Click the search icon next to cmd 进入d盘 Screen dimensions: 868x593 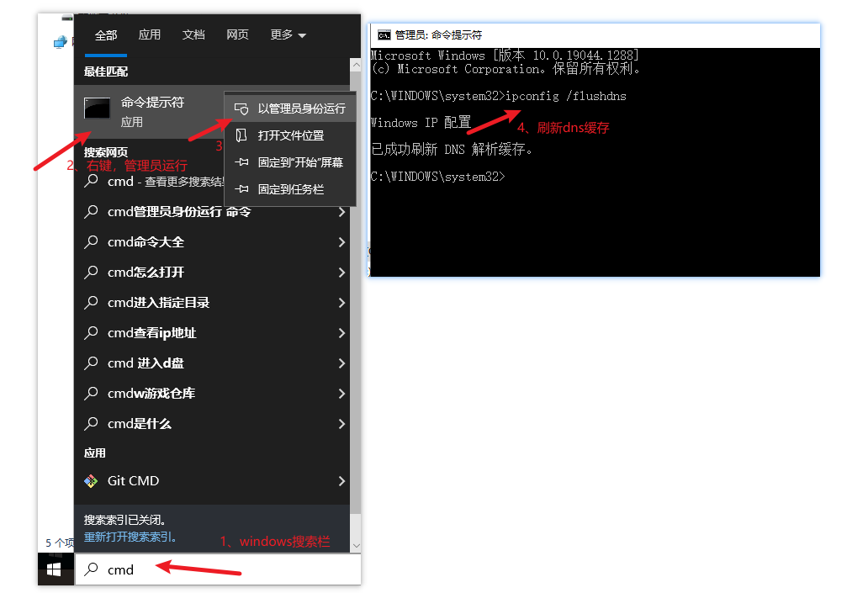(x=92, y=363)
